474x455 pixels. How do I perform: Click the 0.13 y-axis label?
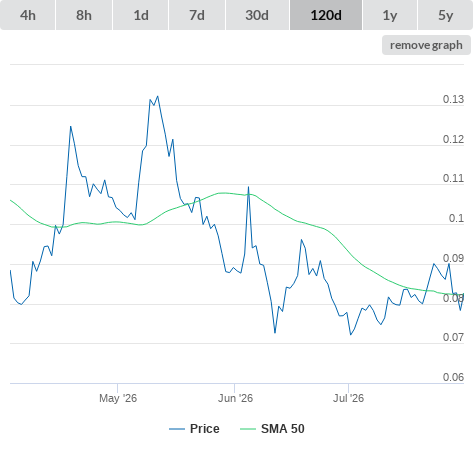coord(453,99)
